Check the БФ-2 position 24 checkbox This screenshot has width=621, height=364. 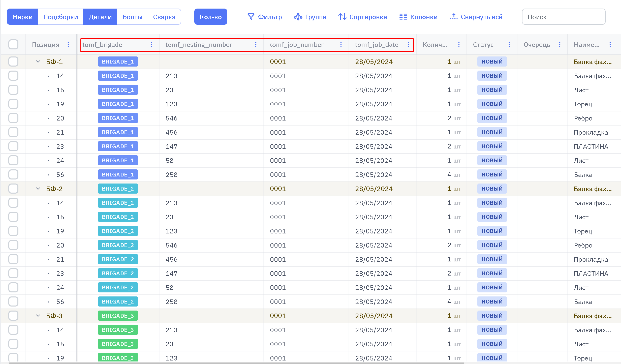coord(13,287)
